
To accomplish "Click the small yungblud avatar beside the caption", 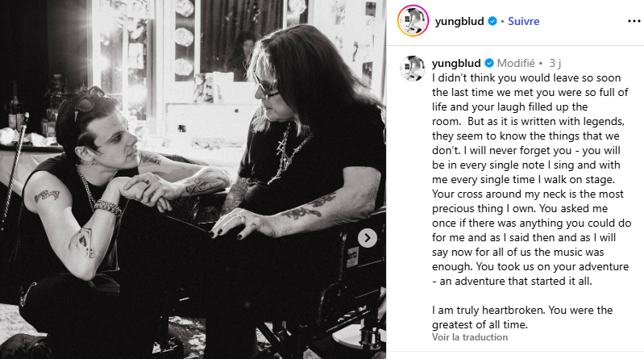I will click(x=413, y=69).
